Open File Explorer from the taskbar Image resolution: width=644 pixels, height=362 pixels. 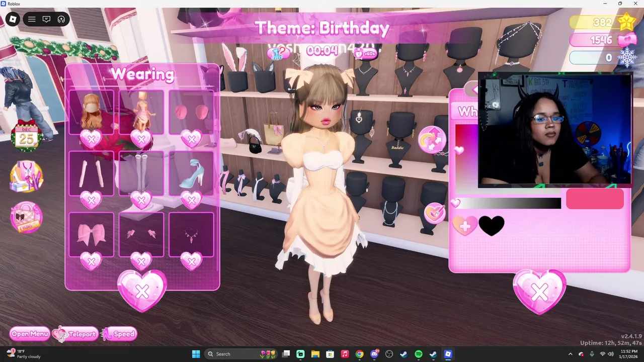tap(315, 354)
